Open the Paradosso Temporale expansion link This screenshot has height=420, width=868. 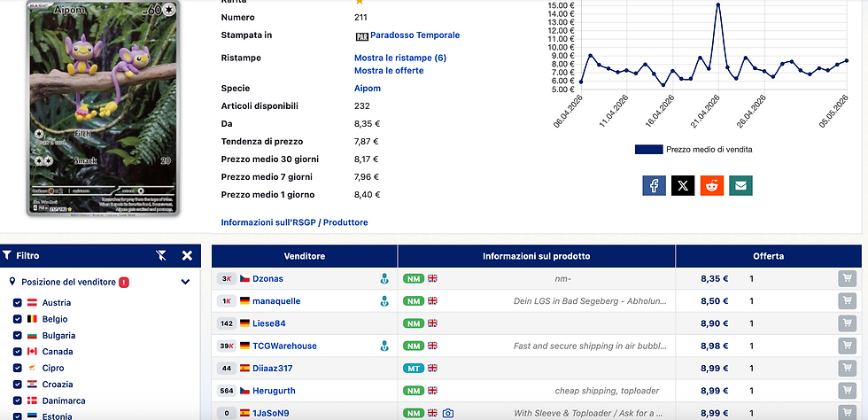coord(415,35)
